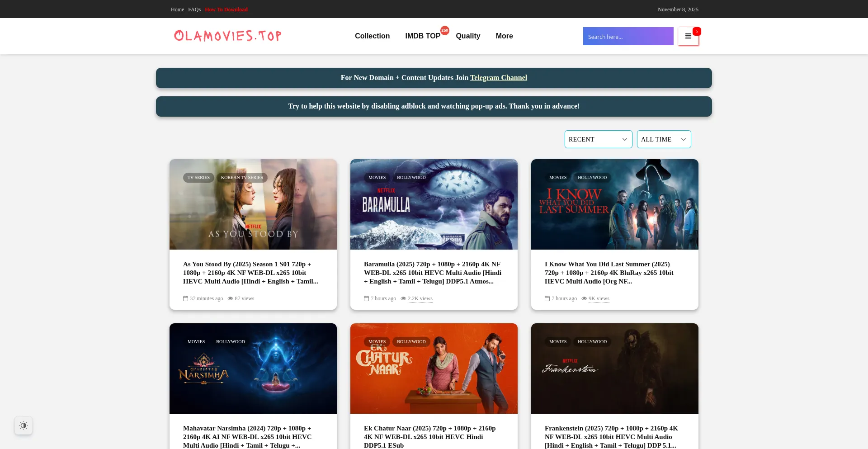The width and height of the screenshot is (868, 449).
Task: Expand the RECENT sort dropdown
Action: pyautogui.click(x=598, y=139)
